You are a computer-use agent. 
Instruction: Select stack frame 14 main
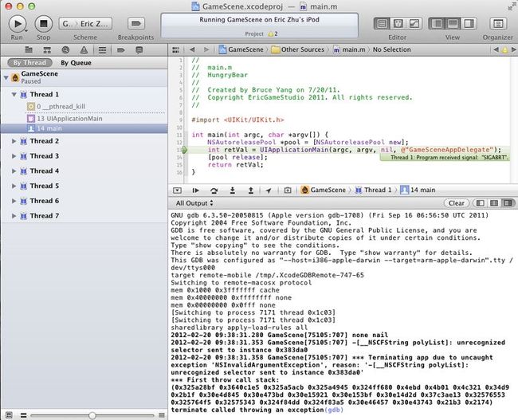pos(84,128)
